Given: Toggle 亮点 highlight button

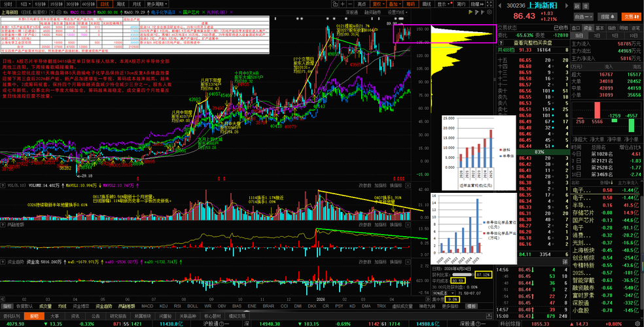Looking at the screenshot, I should pos(361,4).
